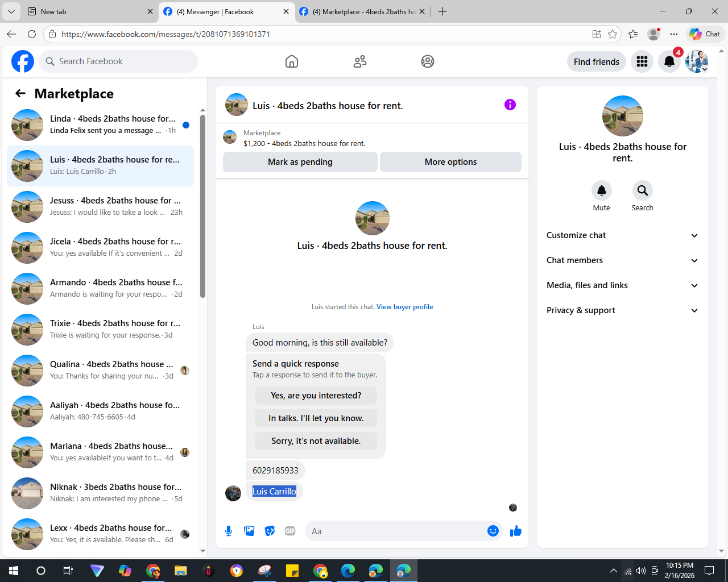Record a voice clip with microphone icon
Viewport: 728px width, 582px height.
[229, 531]
